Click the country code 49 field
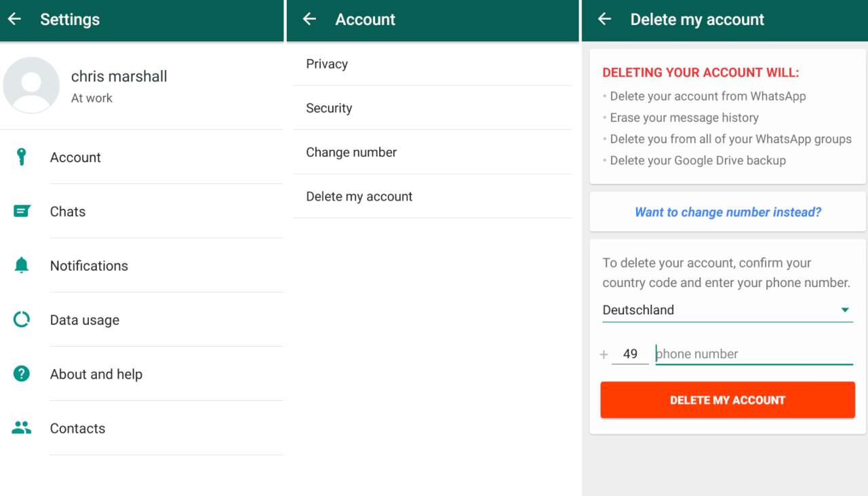This screenshot has width=868, height=496. (x=630, y=354)
